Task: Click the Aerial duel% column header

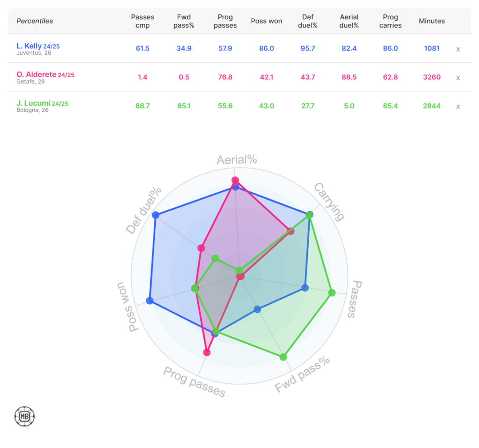Action: (x=349, y=21)
